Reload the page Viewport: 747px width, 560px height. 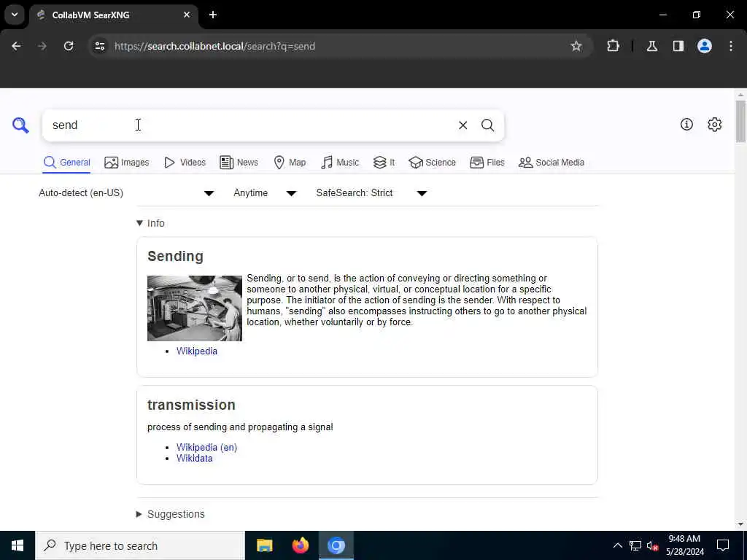pyautogui.click(x=69, y=46)
